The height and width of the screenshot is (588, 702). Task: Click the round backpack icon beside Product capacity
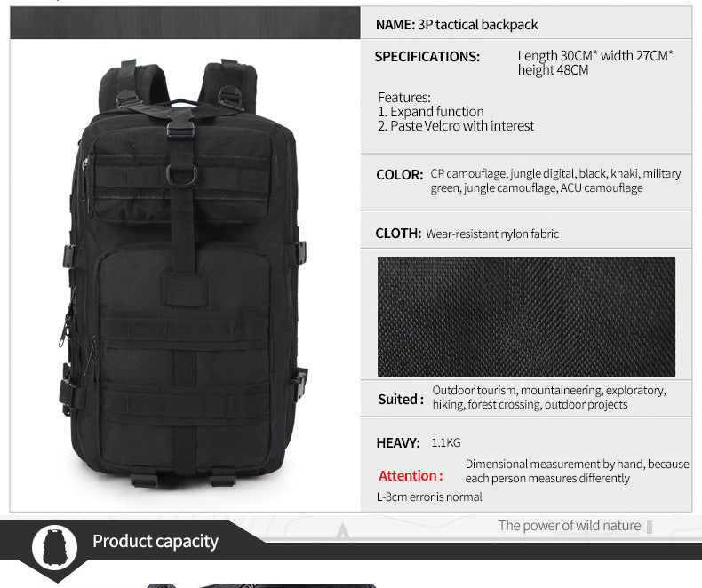coord(54,547)
